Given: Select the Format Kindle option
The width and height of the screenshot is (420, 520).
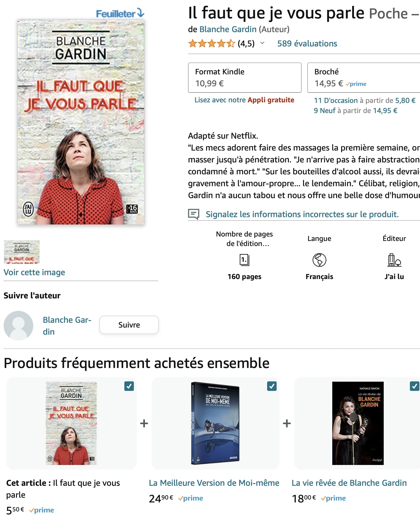Looking at the screenshot, I should (x=245, y=78).
